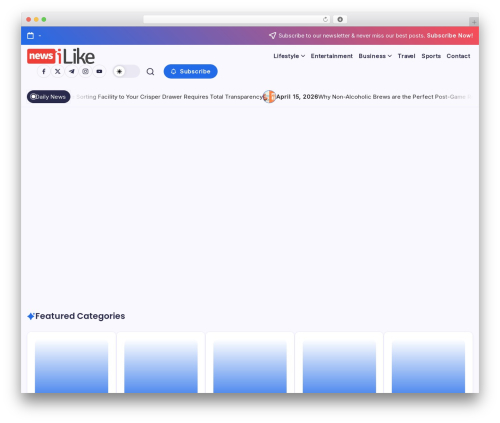Open the Crisper Drawer ticker headline

(x=170, y=97)
